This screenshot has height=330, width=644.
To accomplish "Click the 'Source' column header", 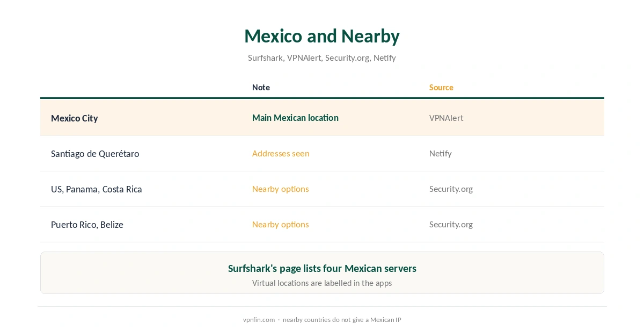I will [x=441, y=87].
